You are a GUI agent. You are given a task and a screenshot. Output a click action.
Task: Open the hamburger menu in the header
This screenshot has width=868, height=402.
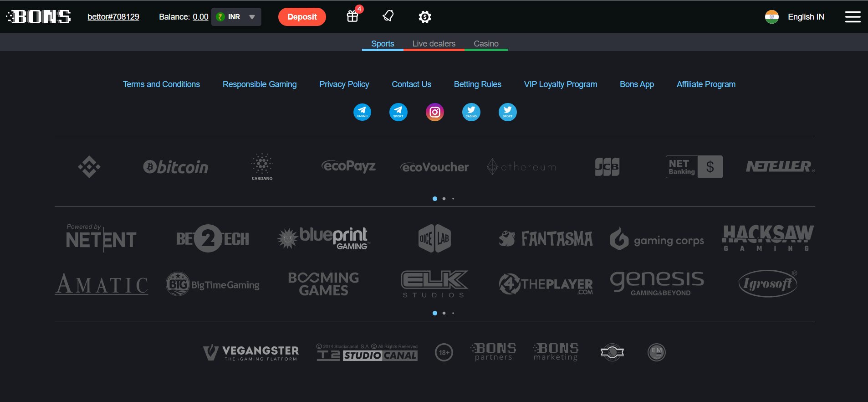[853, 17]
